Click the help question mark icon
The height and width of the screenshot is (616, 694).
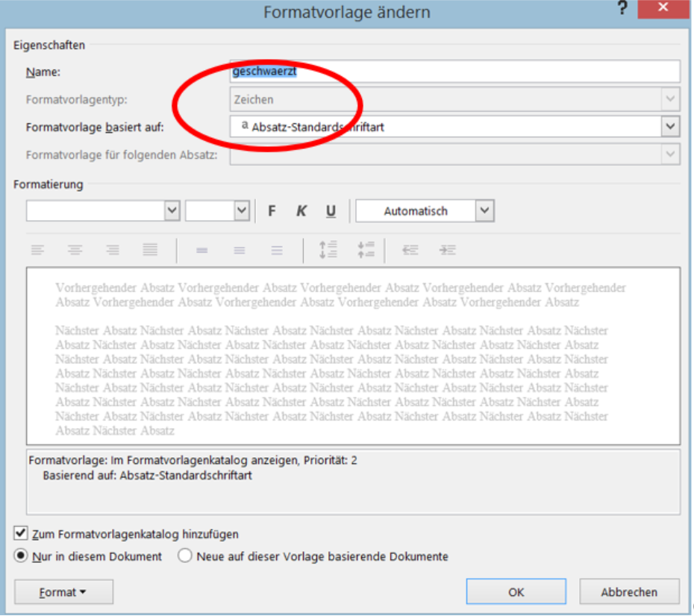(622, 10)
